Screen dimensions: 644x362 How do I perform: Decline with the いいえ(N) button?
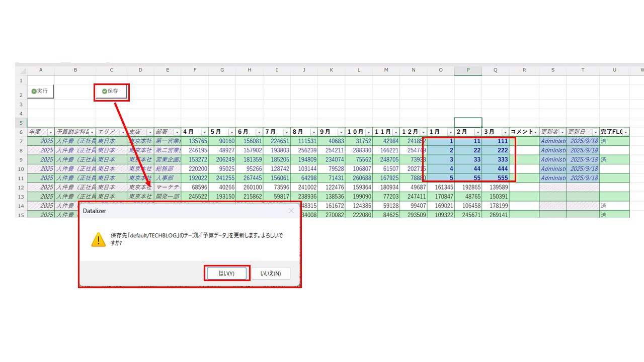point(271,274)
